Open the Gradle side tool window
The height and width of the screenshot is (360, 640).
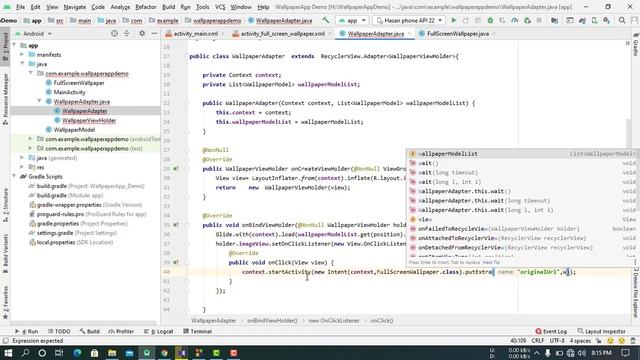coord(636,45)
